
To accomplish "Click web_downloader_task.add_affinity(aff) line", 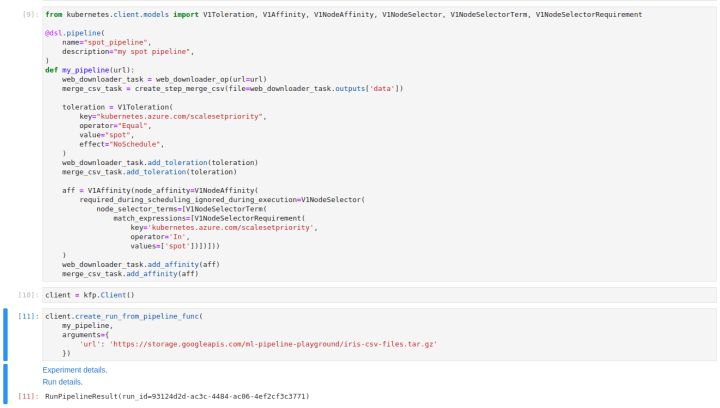I will point(141,264).
